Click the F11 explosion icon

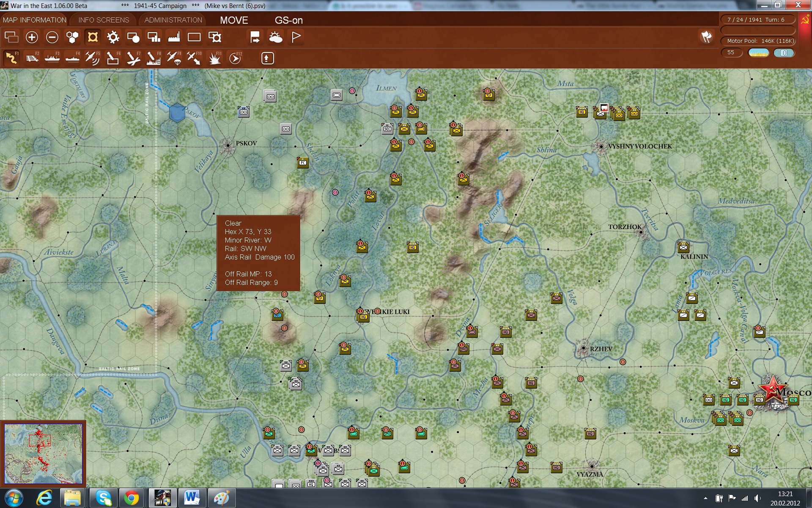(x=214, y=58)
